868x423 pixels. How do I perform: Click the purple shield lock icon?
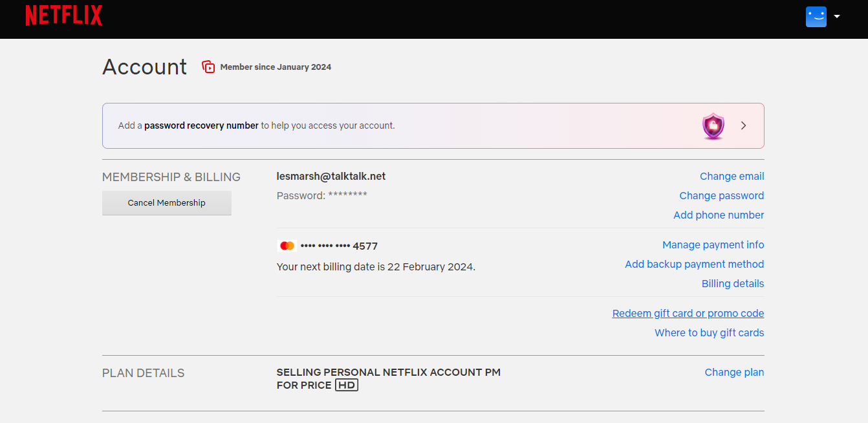(x=713, y=126)
